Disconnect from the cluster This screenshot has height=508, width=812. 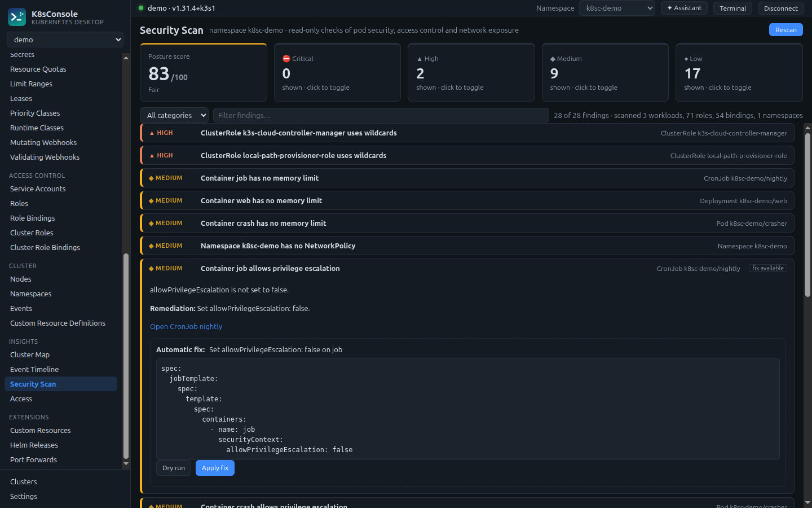(780, 8)
